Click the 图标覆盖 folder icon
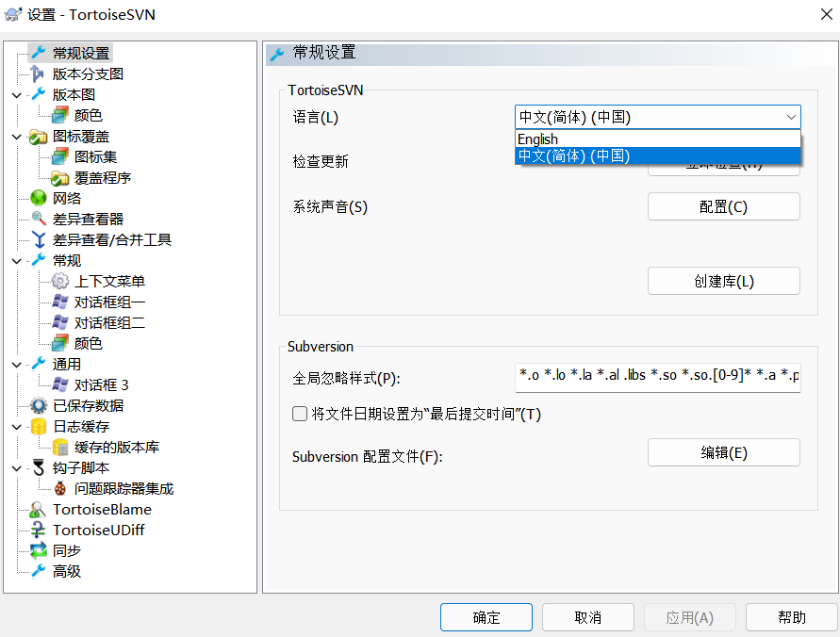This screenshot has height=637, width=840. tap(38, 136)
